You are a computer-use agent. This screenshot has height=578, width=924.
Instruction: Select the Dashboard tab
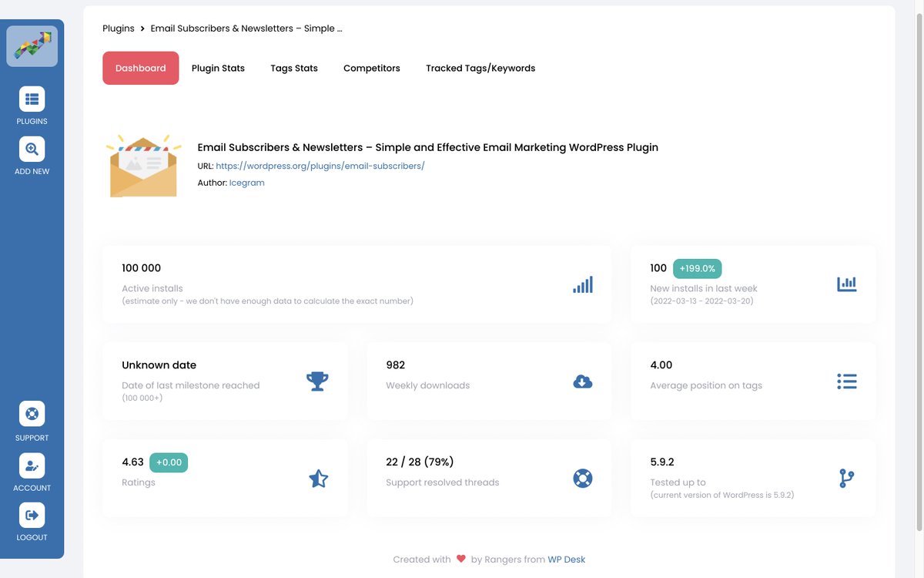tap(141, 68)
